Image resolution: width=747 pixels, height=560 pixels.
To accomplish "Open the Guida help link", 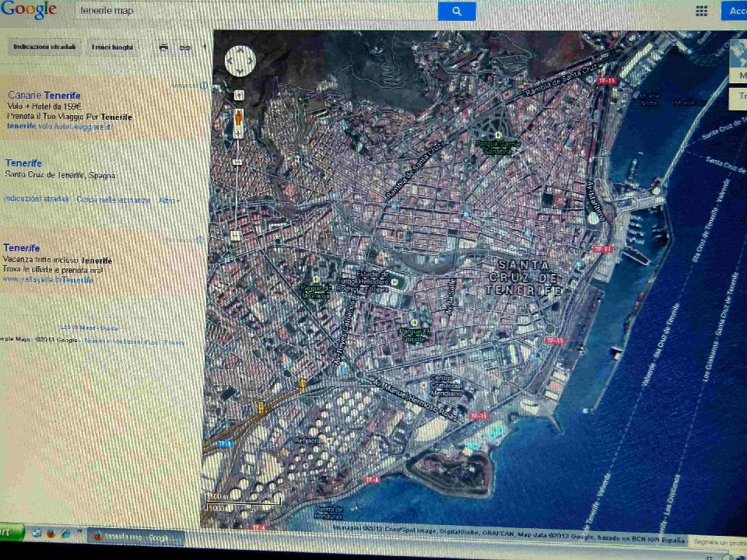I will 110,327.
